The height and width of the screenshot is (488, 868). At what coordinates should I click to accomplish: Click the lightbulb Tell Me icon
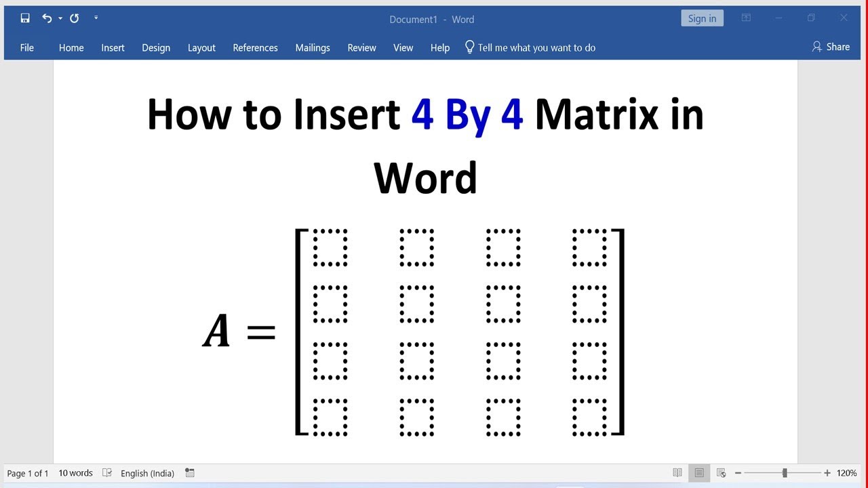(x=469, y=47)
